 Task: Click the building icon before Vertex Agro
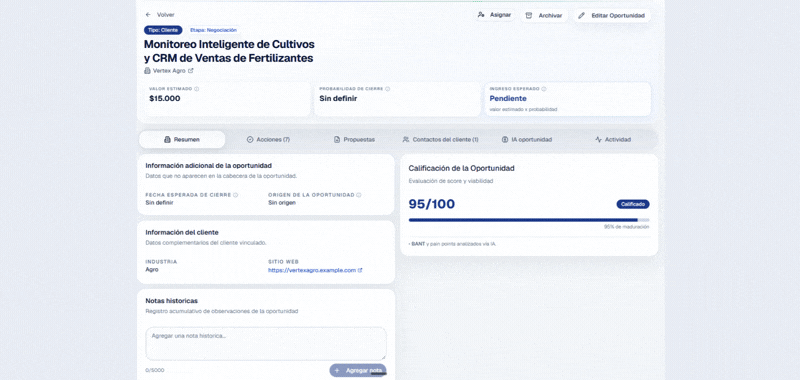[x=147, y=71]
